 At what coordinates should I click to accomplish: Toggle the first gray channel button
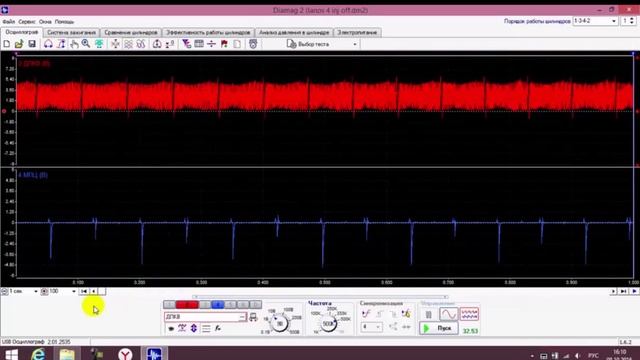[x=169, y=304]
